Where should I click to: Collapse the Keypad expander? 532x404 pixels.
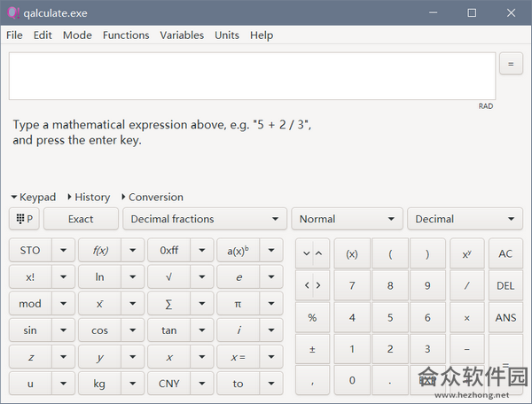point(34,197)
